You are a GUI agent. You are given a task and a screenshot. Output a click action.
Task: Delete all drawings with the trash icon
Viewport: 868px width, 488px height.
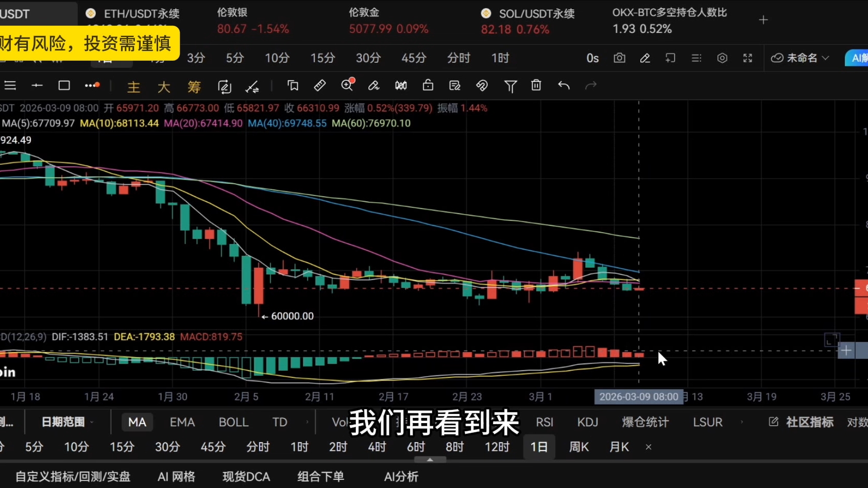click(536, 85)
